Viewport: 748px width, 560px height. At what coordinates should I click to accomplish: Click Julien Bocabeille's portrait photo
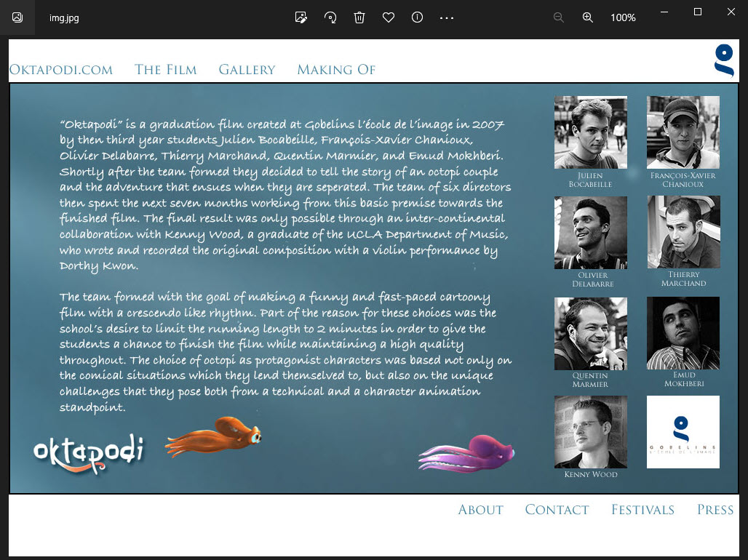(x=591, y=132)
